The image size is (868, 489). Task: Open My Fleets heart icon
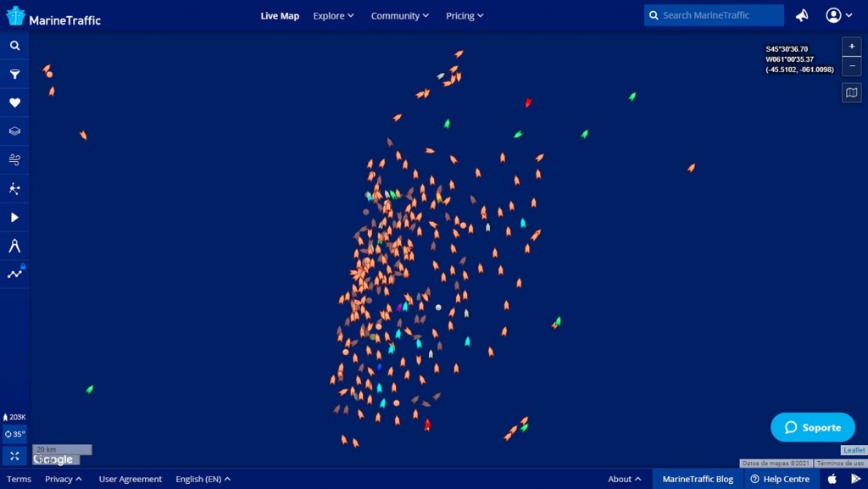[x=14, y=103]
